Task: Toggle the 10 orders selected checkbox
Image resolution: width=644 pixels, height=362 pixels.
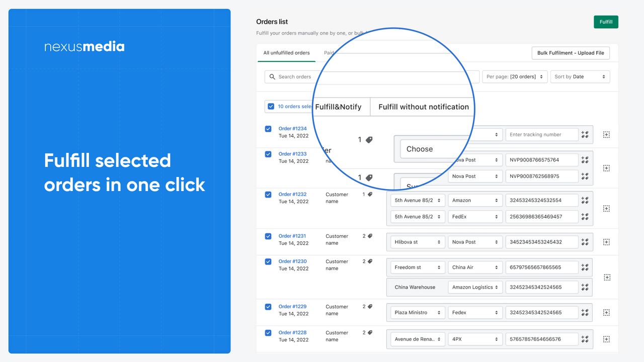Action: coord(271,107)
